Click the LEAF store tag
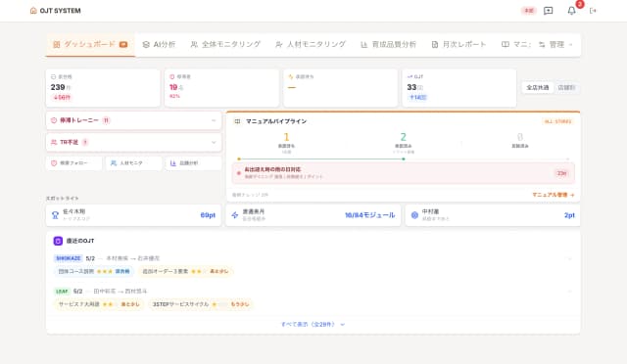The height and width of the screenshot is (364, 627). pyautogui.click(x=62, y=292)
